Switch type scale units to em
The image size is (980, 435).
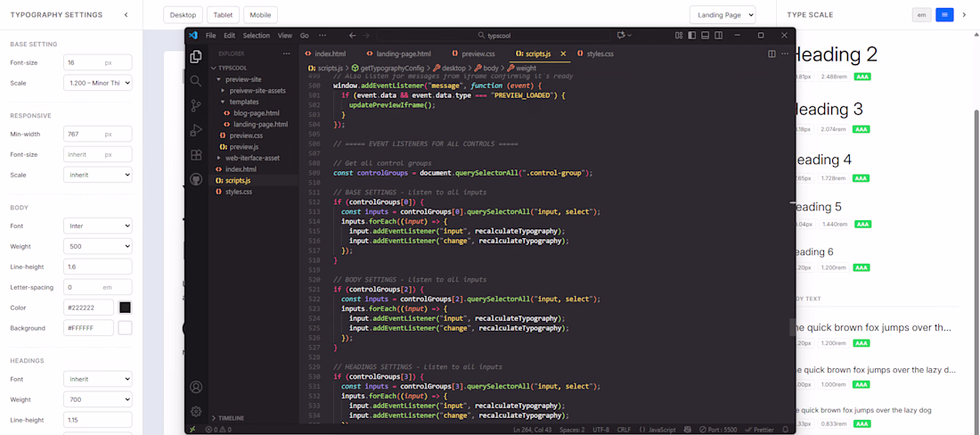[921, 15]
